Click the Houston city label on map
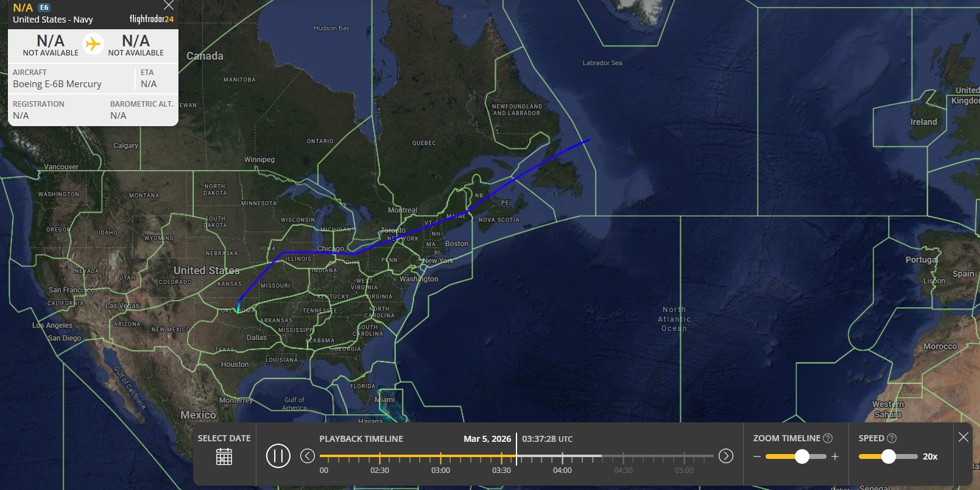The image size is (980, 490). click(x=235, y=364)
